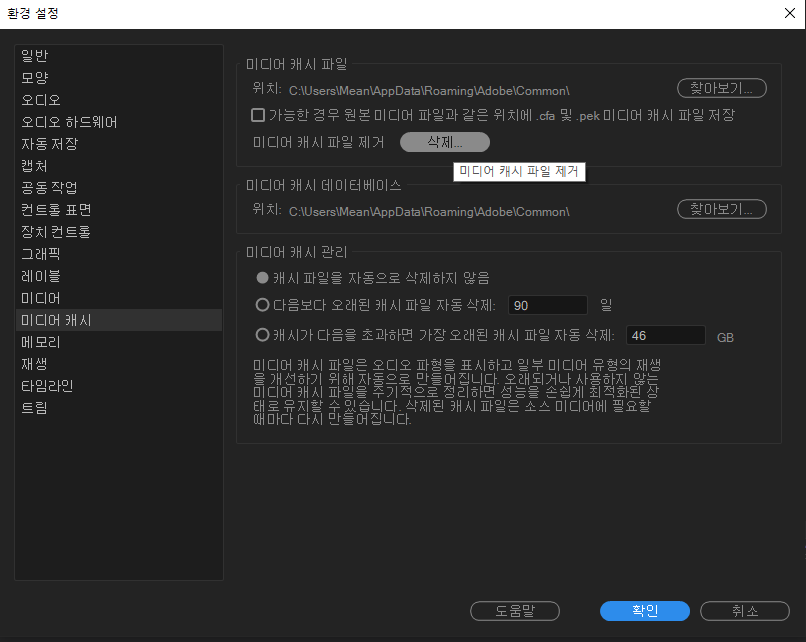Viewport: 806px width, 642px height.
Task: Cancel the dialog with 취소
Action: [x=745, y=611]
